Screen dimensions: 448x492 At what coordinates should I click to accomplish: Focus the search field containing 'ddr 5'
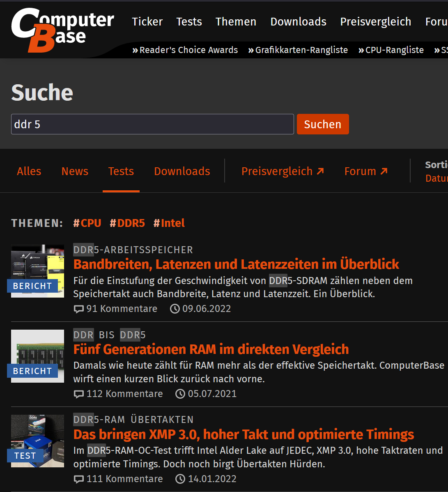(152, 124)
